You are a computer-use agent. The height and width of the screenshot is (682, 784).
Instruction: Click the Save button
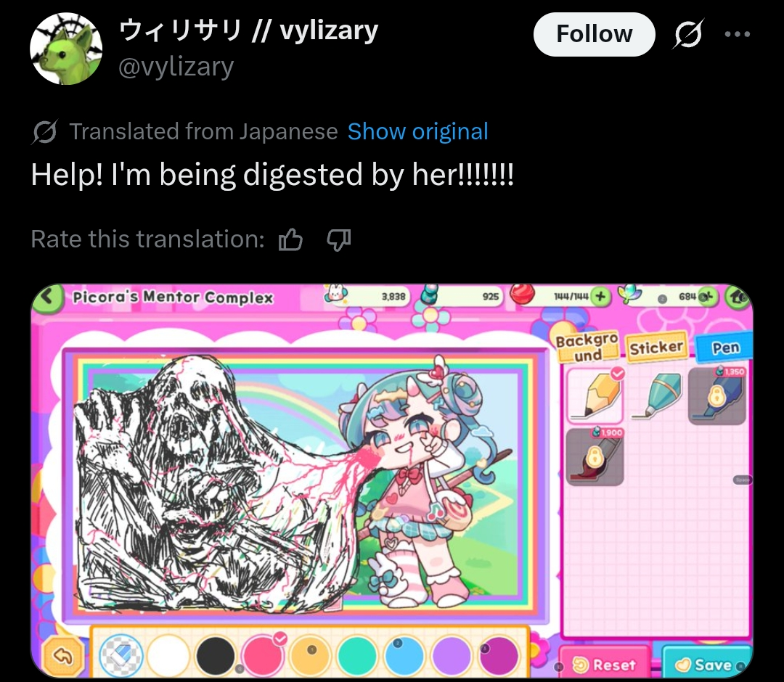[706, 664]
